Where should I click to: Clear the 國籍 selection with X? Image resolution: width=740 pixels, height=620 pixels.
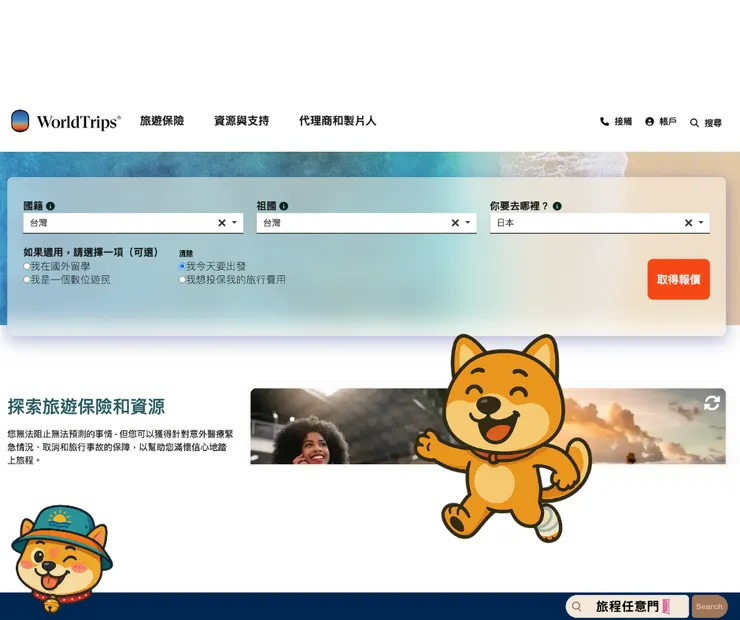222,223
